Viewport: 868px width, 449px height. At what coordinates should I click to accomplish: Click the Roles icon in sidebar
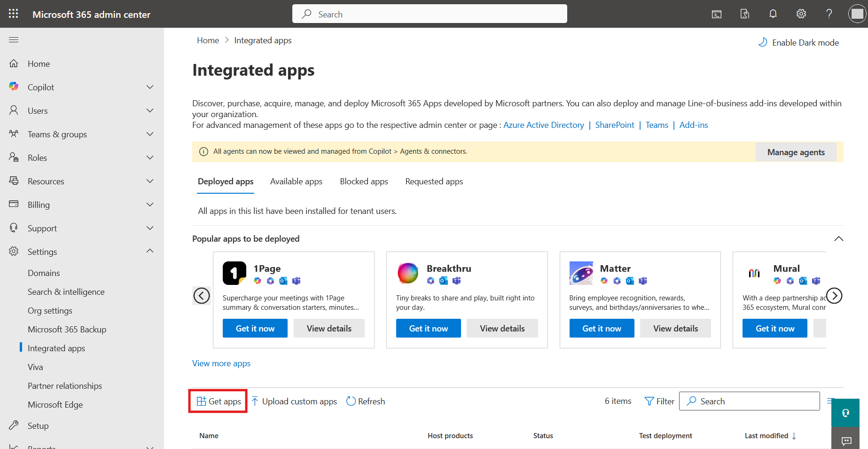14,157
